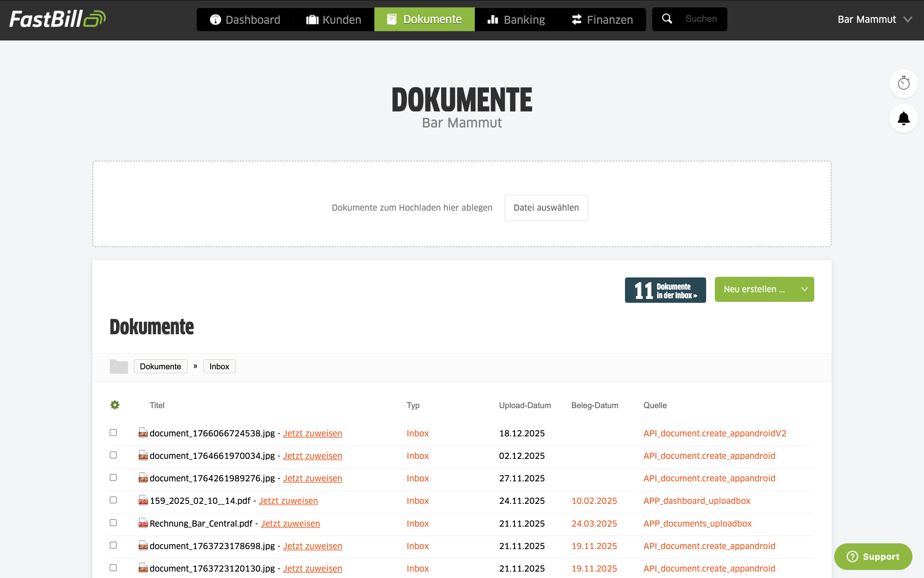
Task: Click the API_document.create_appandroidV2 source link
Action: [x=715, y=433]
